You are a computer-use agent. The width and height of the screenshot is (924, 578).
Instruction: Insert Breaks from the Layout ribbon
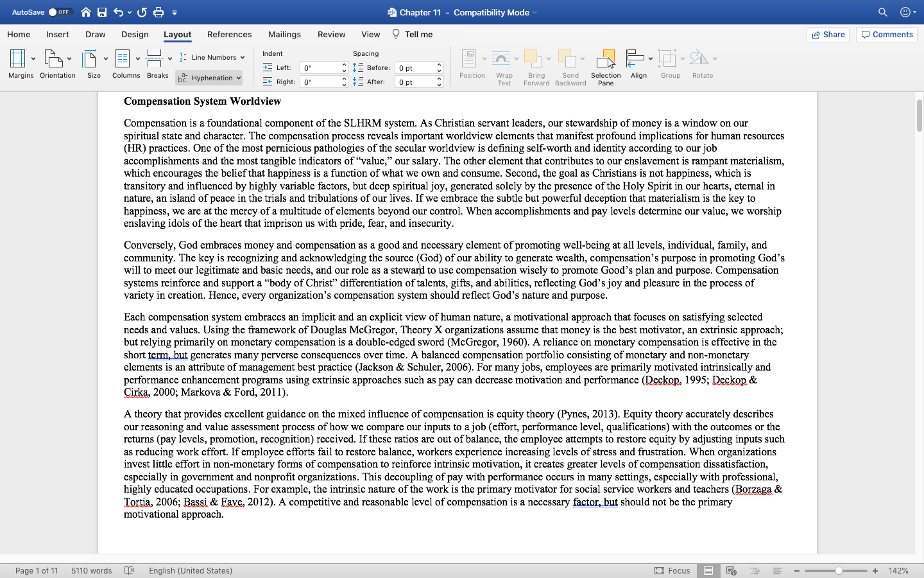158,64
